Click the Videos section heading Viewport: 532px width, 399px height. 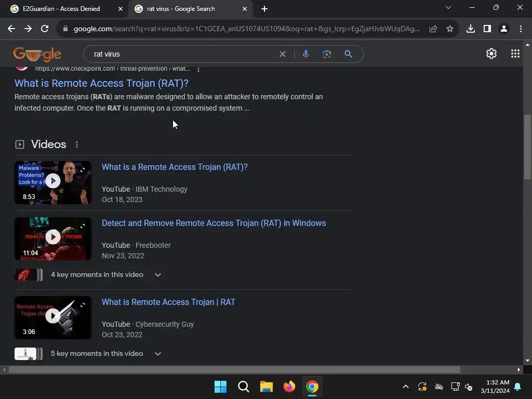coord(48,144)
